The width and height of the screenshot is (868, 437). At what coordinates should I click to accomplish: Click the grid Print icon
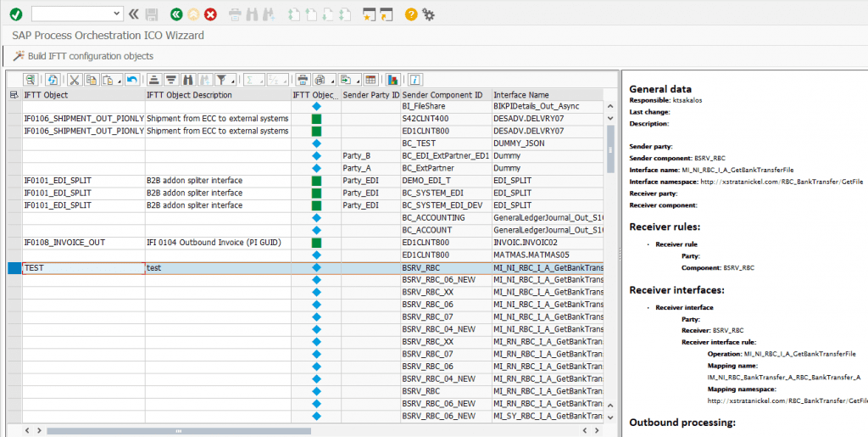pyautogui.click(x=303, y=80)
